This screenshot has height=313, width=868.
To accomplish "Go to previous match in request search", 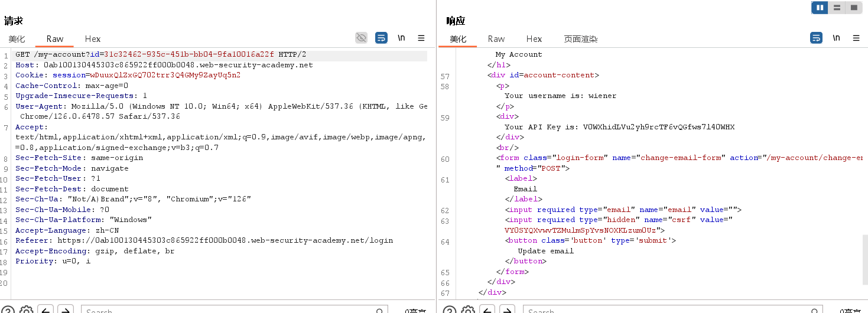I will coord(46,310).
